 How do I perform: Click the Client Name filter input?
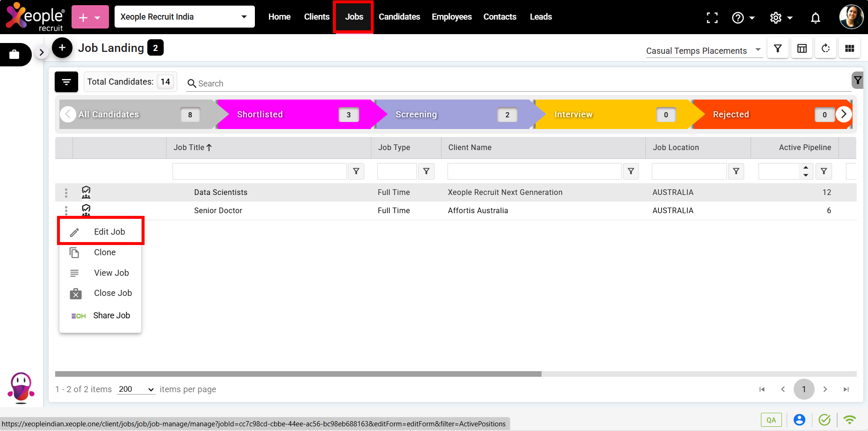pyautogui.click(x=535, y=171)
